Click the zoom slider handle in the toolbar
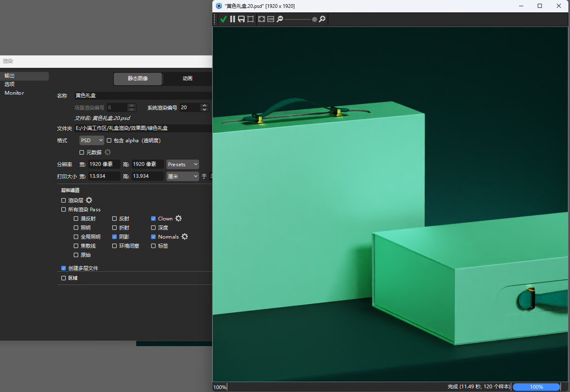Image resolution: width=570 pixels, height=392 pixels. (315, 19)
